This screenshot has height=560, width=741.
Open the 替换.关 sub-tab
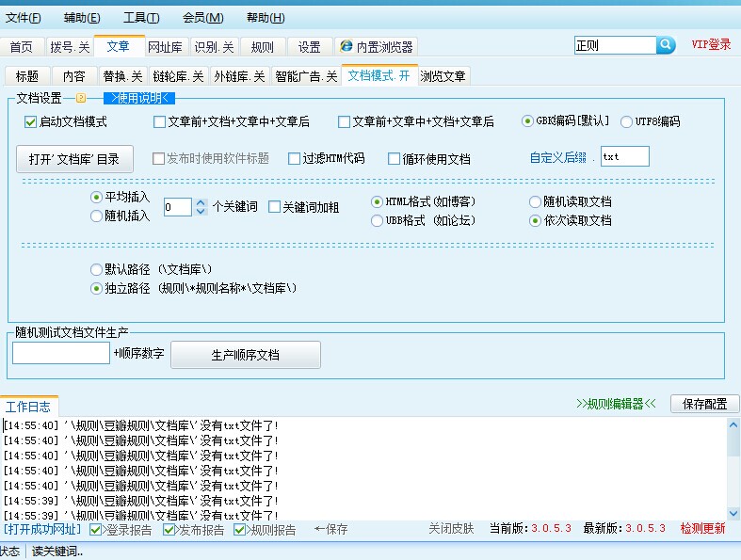click(122, 76)
